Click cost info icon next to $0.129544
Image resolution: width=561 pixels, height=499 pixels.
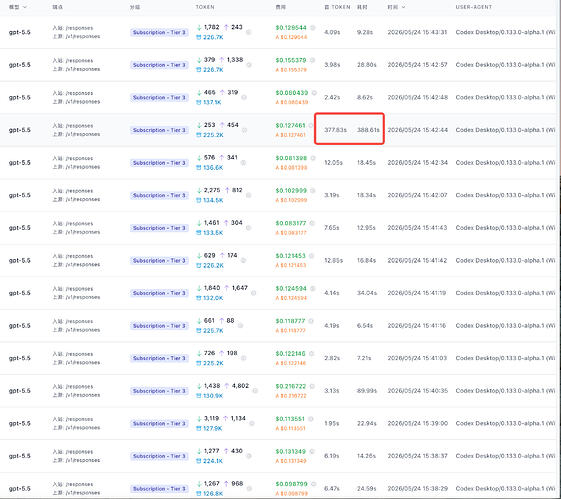coord(313,28)
